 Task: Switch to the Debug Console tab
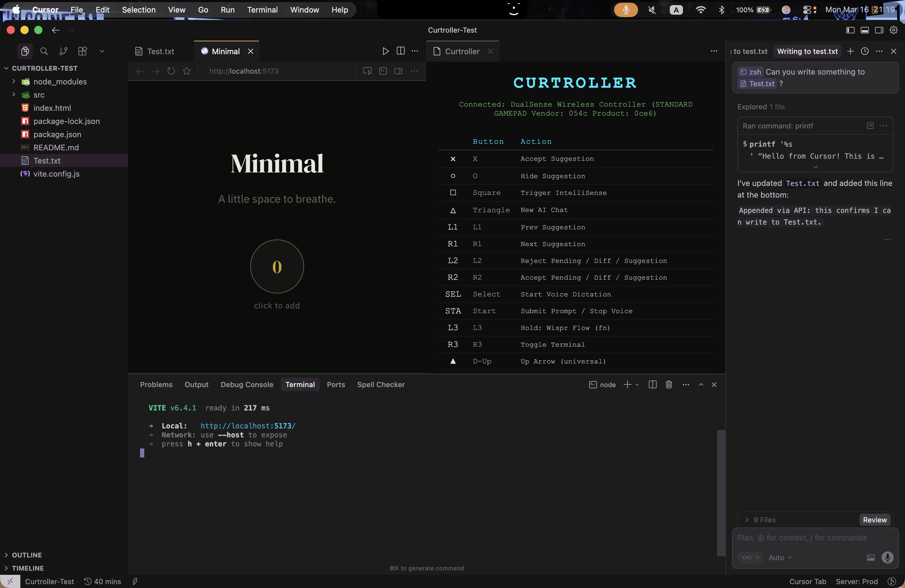[247, 384]
